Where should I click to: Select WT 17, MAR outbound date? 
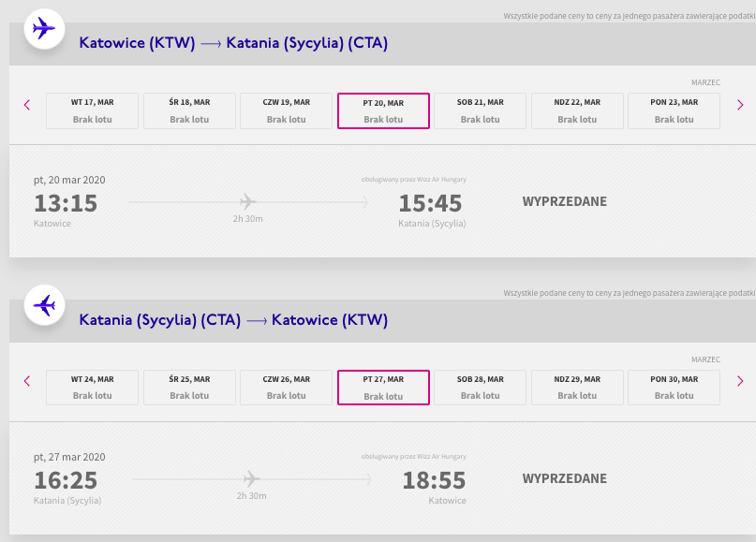point(92,110)
